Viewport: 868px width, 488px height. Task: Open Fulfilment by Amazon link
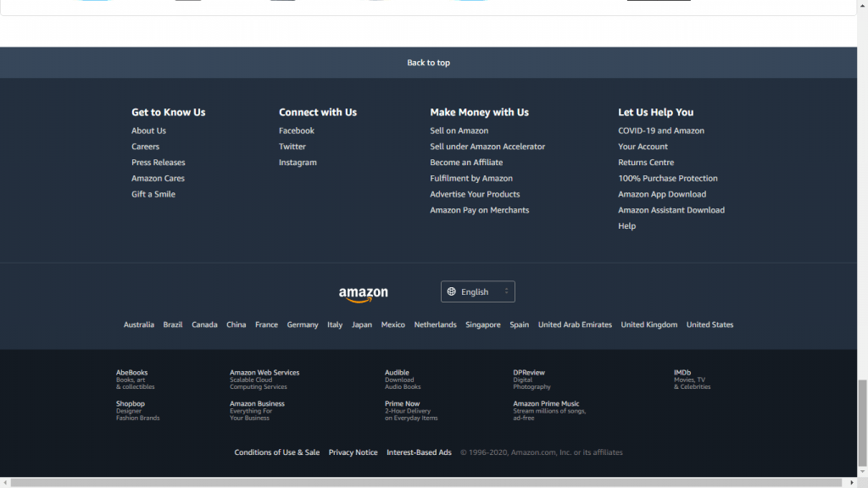coord(471,178)
